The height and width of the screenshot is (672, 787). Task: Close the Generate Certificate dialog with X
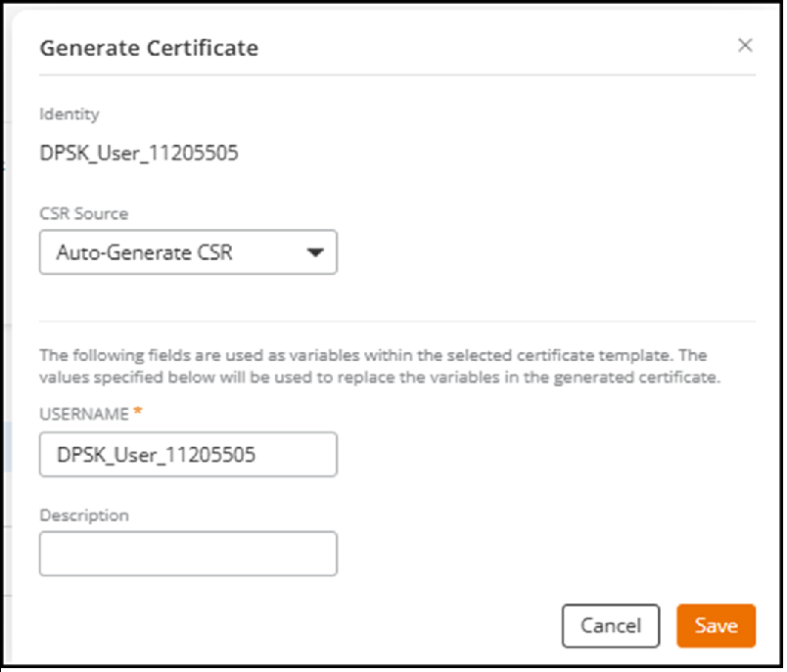pyautogui.click(x=745, y=45)
